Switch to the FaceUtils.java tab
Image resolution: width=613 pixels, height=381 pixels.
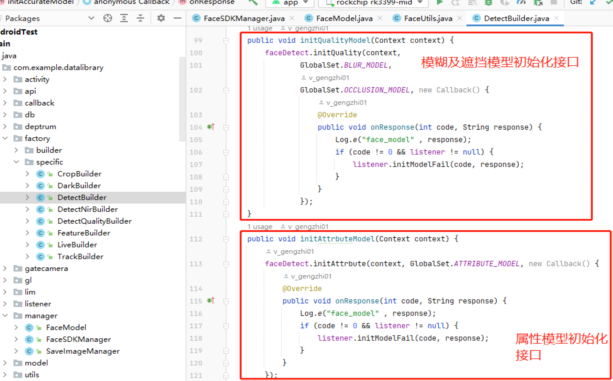pos(428,18)
